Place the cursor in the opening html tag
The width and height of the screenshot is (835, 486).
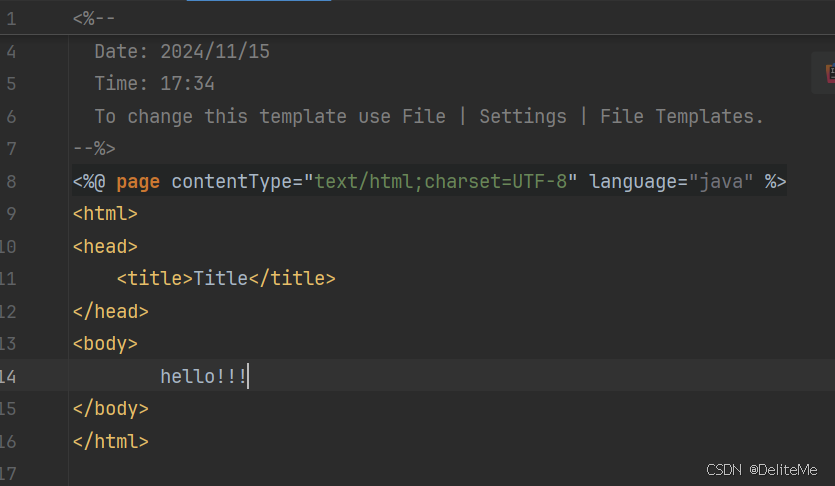[x=105, y=214]
